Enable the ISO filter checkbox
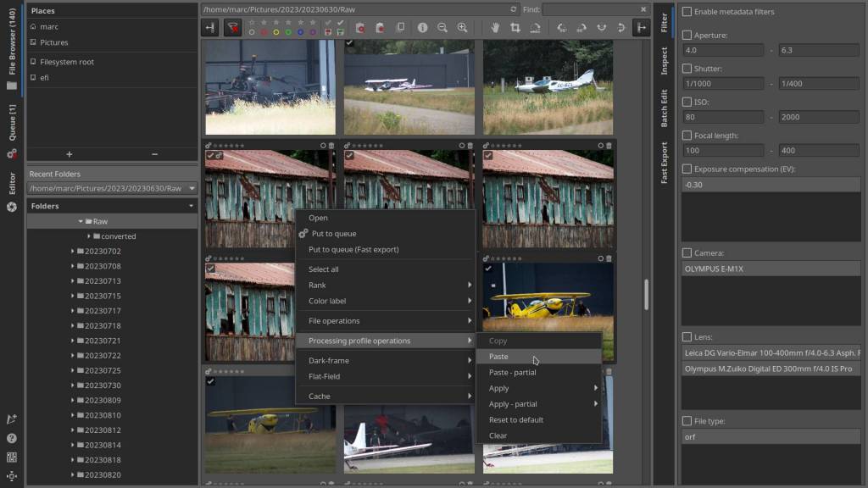Image resolution: width=868 pixels, height=488 pixels. 687,102
